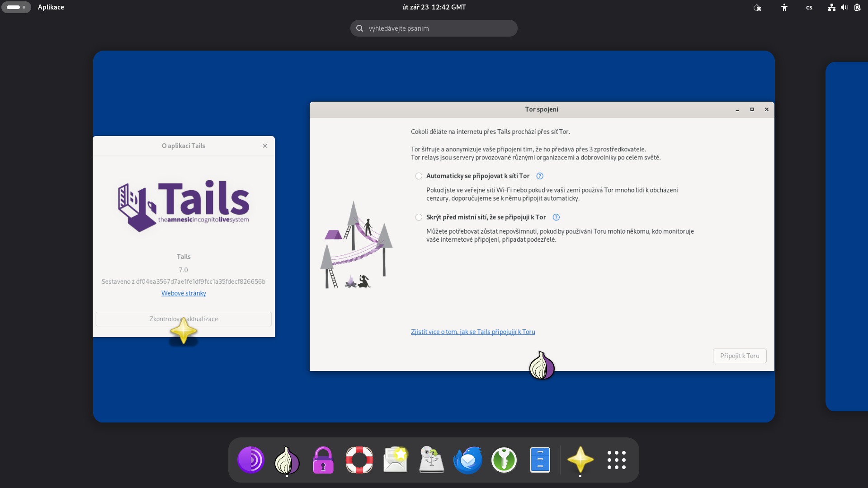Open the Aplikace menu in top bar
868x488 pixels.
(51, 7)
